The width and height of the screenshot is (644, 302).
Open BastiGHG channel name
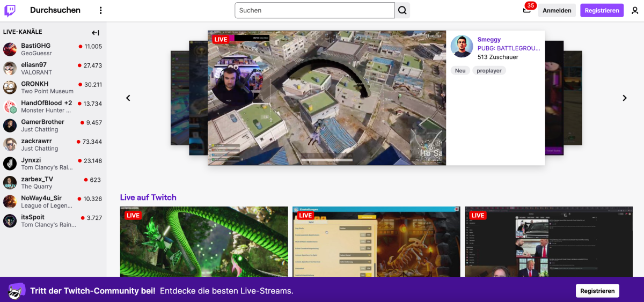(x=35, y=46)
